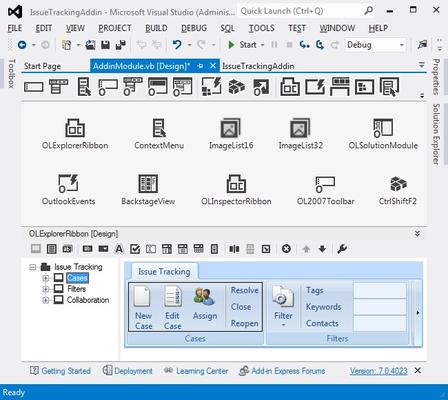Click the Version 7.0.4023 link
The width and height of the screenshot is (448, 400).
[378, 371]
